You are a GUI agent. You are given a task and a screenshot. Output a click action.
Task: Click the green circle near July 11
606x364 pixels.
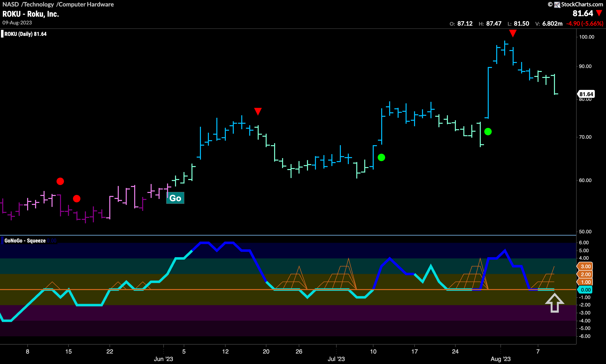pos(381,157)
